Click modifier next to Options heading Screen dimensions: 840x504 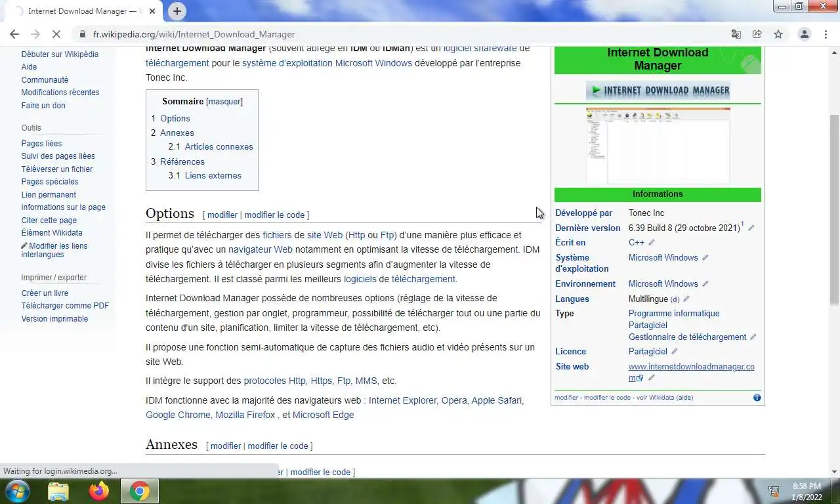(x=222, y=215)
